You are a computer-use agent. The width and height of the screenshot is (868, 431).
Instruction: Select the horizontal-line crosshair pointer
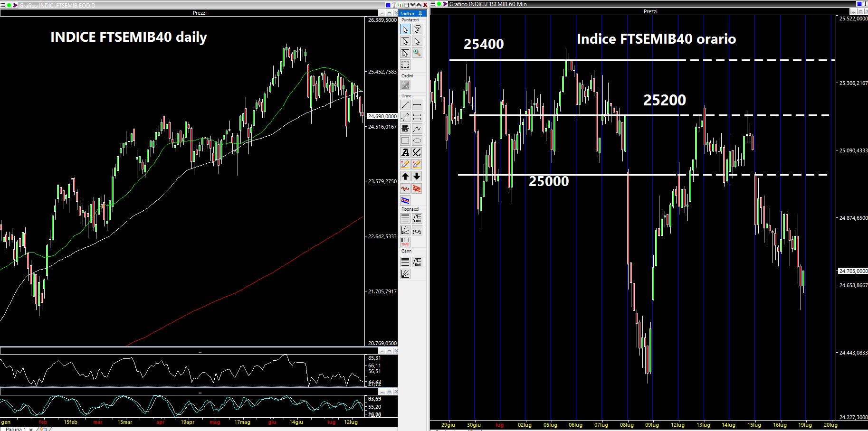pyautogui.click(x=405, y=41)
